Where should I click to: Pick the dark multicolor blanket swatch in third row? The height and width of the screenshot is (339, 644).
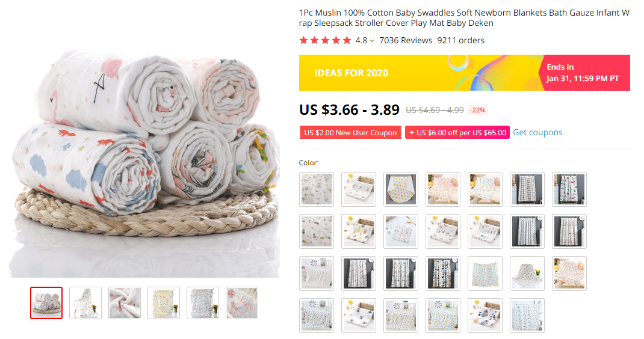click(443, 273)
